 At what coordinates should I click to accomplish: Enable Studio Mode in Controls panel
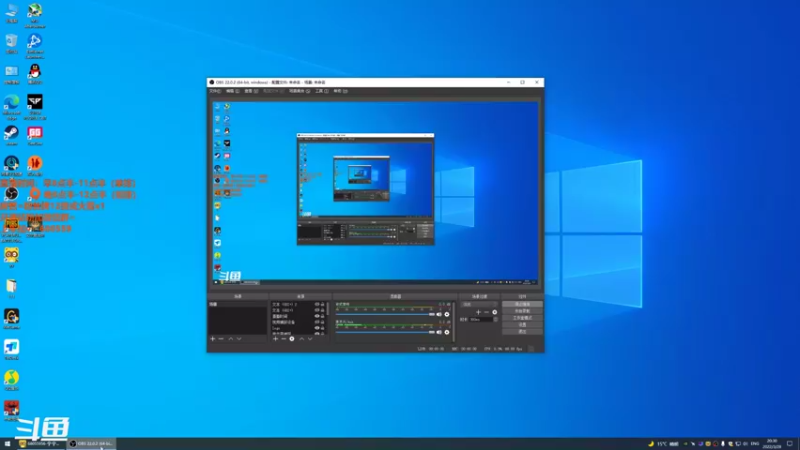[522, 318]
